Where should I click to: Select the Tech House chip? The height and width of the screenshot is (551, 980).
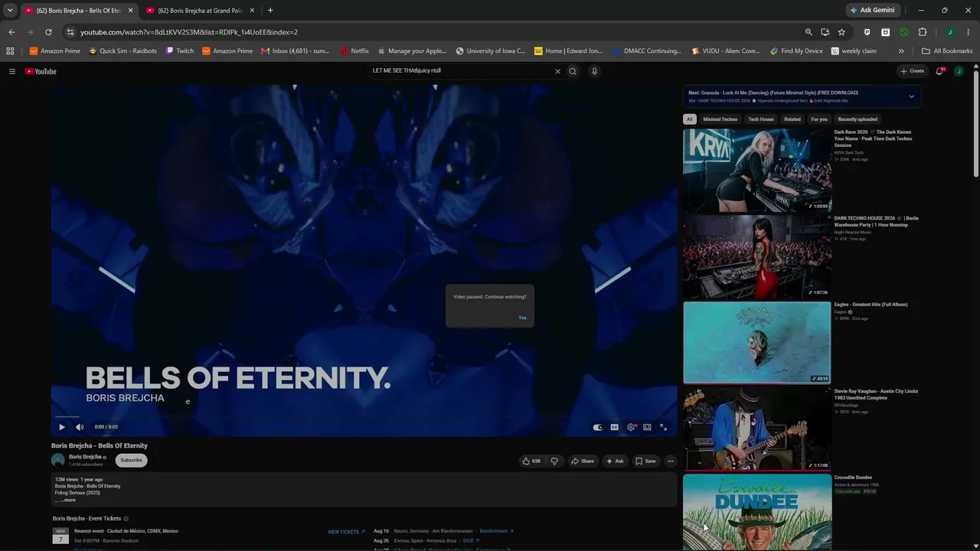tap(761, 119)
